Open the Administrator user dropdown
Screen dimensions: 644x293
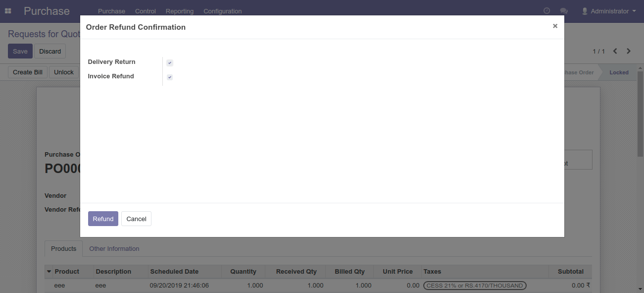608,10
